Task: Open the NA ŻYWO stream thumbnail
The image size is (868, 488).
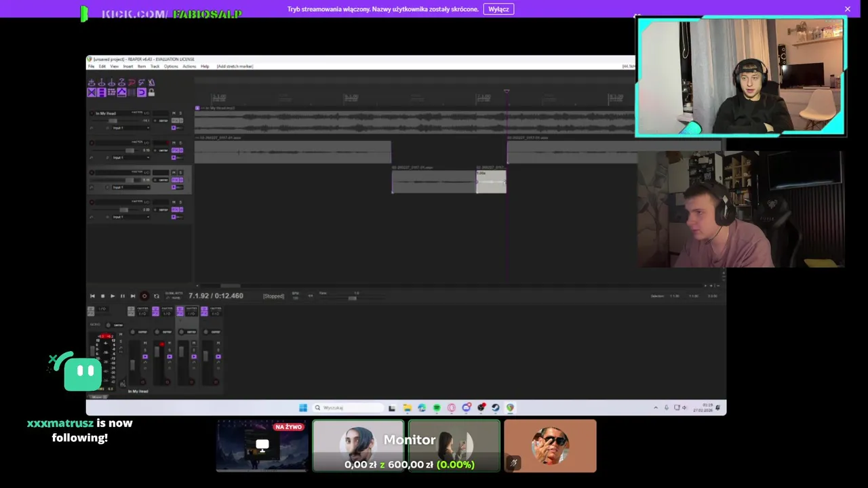Action: point(262,446)
